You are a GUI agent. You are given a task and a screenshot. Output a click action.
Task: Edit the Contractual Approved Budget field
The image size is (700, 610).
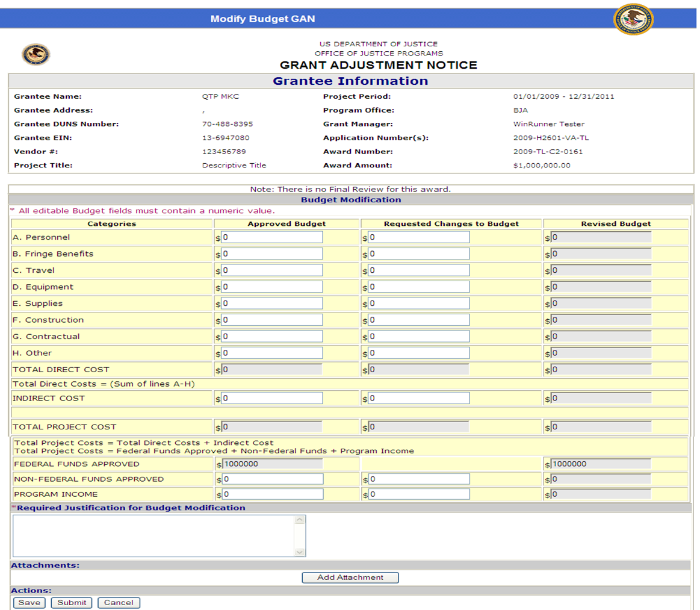point(272,337)
